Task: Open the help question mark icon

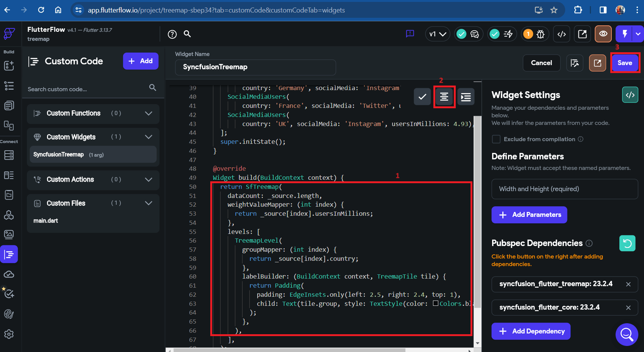Action: tap(172, 34)
